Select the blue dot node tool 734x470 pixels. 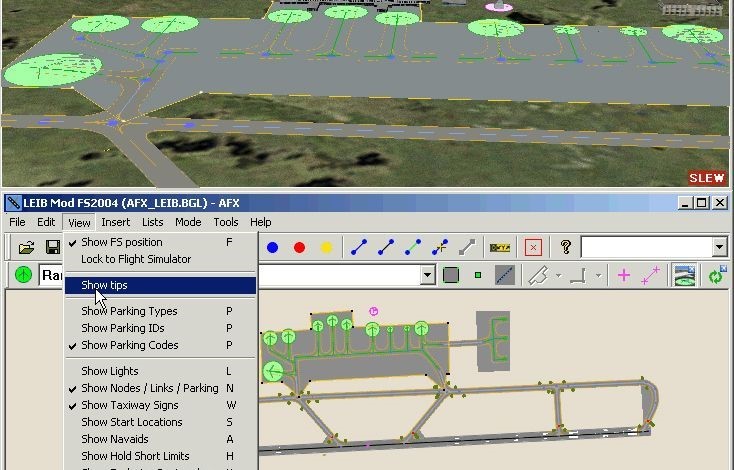[x=272, y=247]
